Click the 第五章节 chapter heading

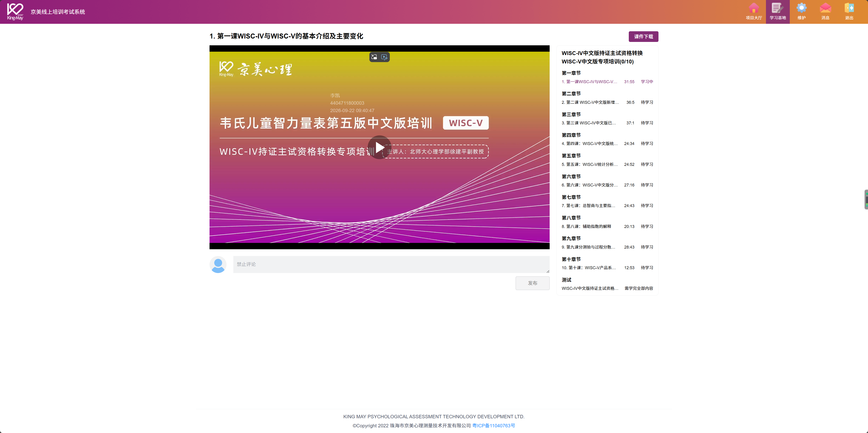coord(571,156)
